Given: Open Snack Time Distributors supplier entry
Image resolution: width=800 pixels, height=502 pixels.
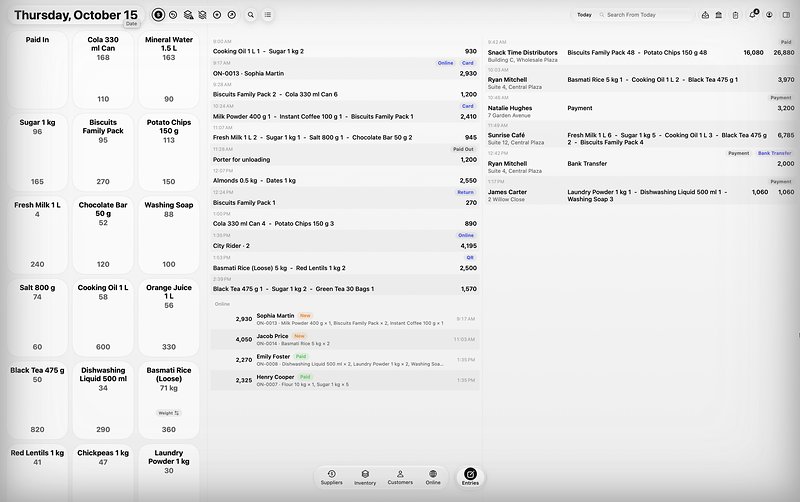Looking at the screenshot, I should tap(641, 51).
